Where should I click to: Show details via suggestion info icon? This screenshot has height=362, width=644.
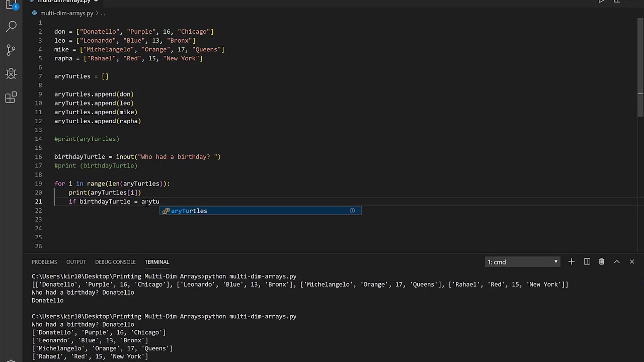tap(352, 211)
